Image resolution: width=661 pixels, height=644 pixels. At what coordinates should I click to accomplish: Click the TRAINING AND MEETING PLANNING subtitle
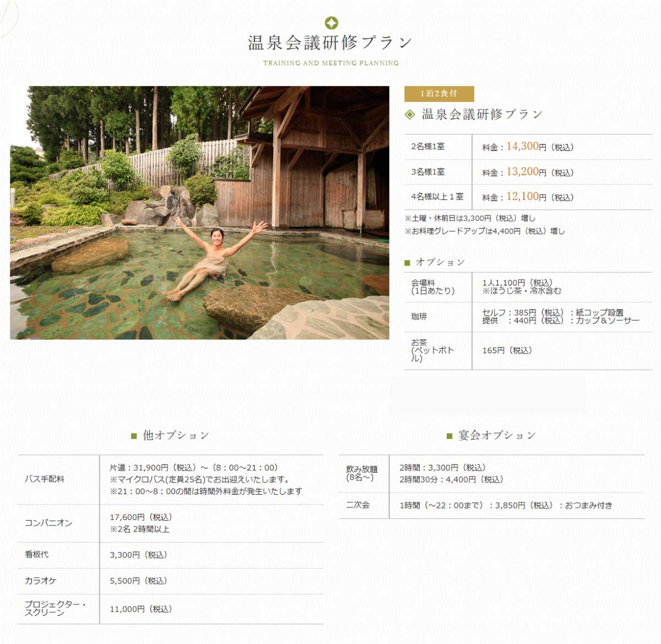coord(331,63)
